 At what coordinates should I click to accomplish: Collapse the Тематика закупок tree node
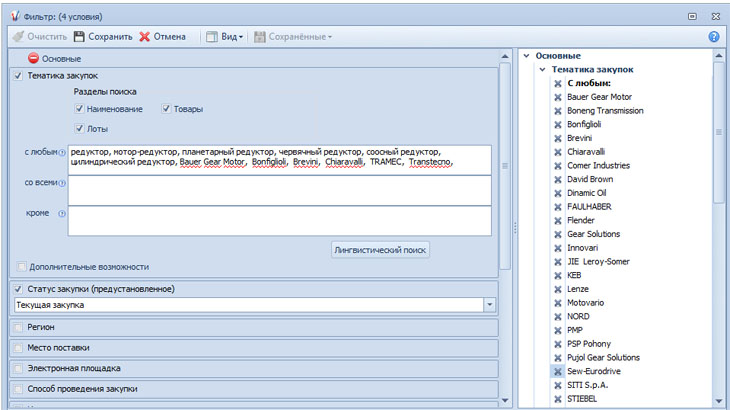(542, 69)
